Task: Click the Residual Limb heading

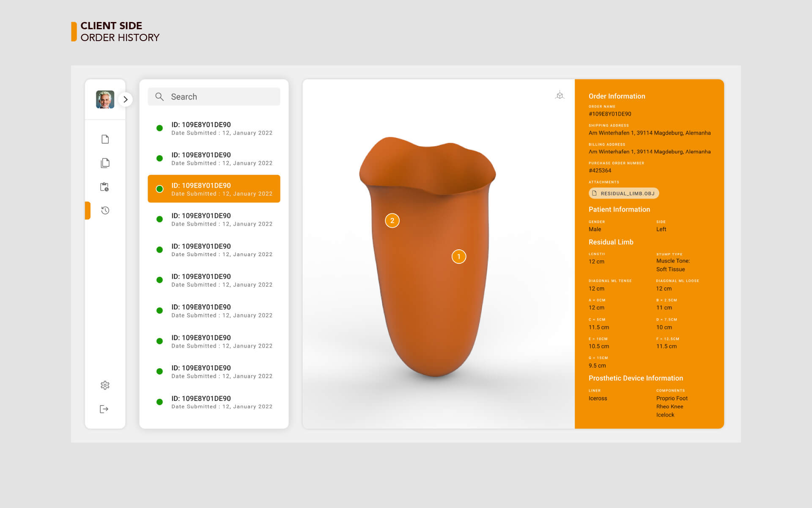Action: tap(611, 242)
